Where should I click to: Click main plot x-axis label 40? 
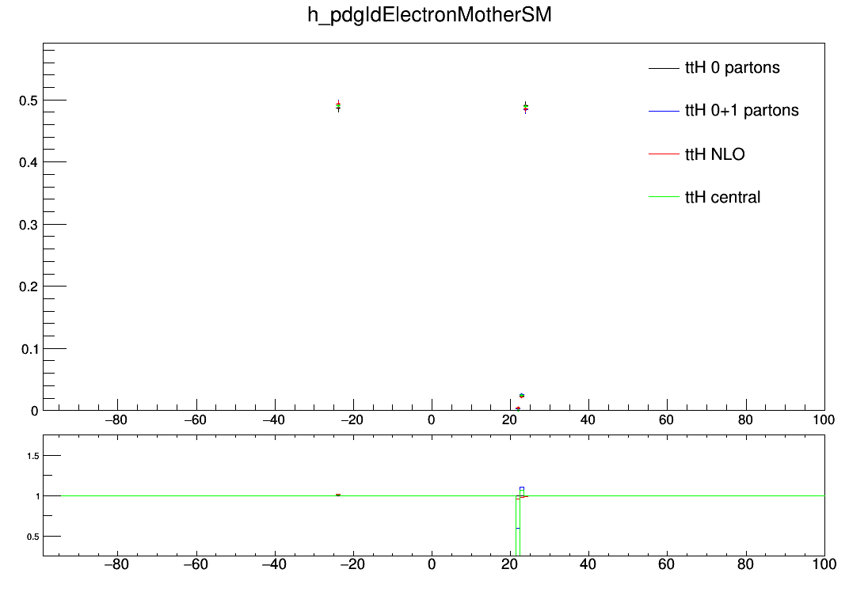[588, 420]
